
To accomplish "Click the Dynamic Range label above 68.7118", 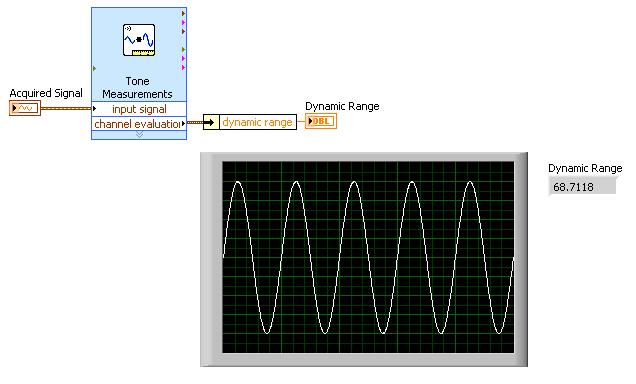I will coord(585,168).
